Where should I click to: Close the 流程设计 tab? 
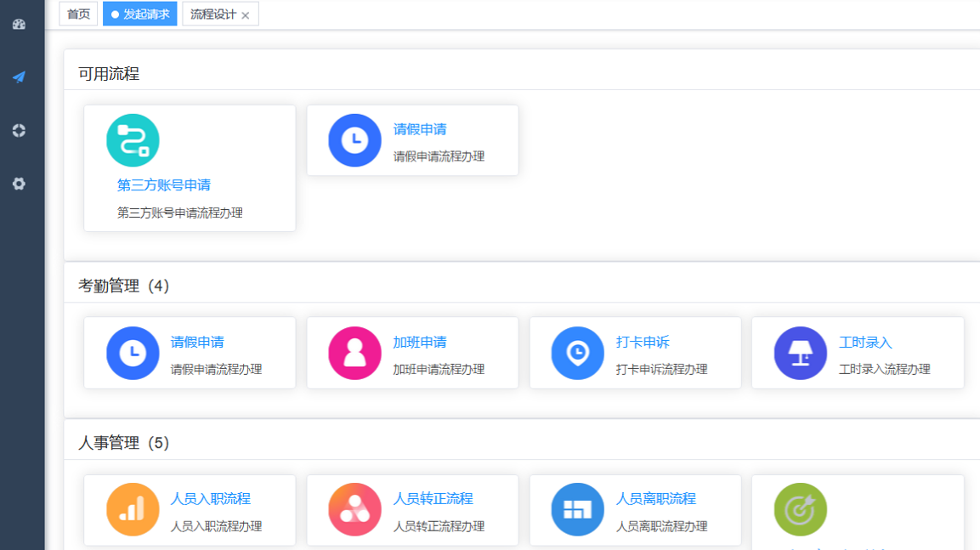coord(245,14)
